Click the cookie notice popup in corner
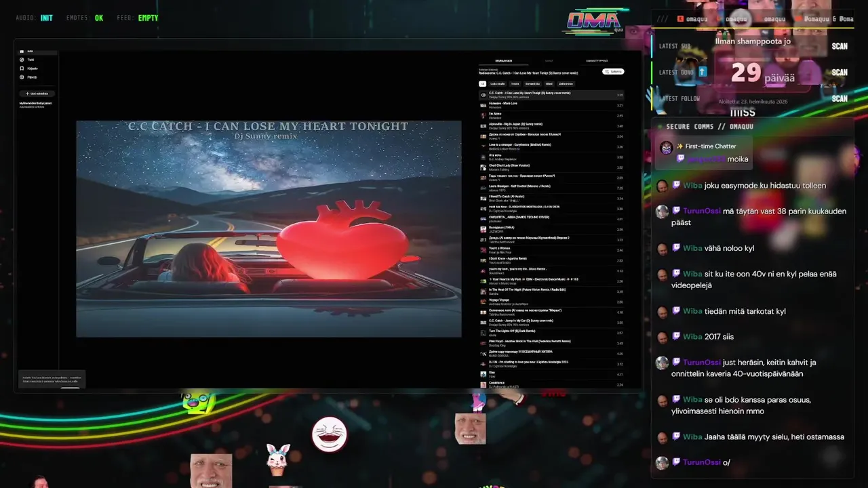The height and width of the screenshot is (488, 868). (x=52, y=380)
